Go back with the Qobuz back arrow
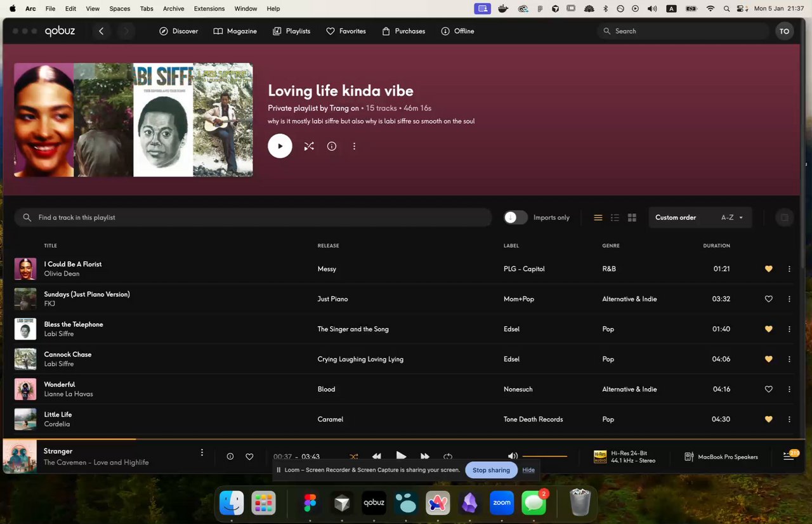The image size is (812, 524). (x=101, y=31)
